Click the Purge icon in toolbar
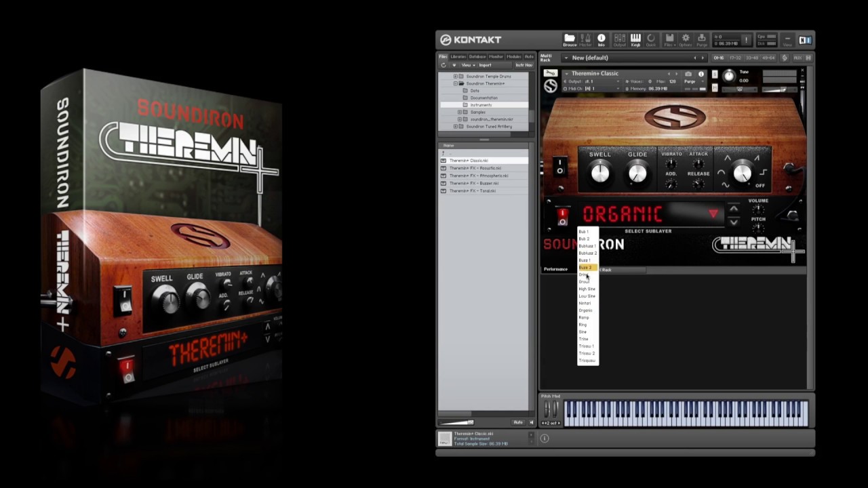The height and width of the screenshot is (488, 868). point(702,40)
